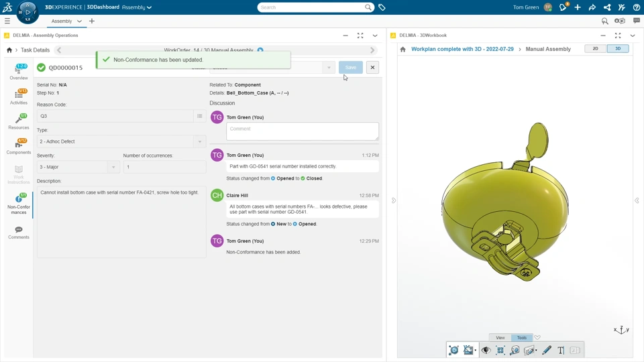The height and width of the screenshot is (362, 644).
Task: Open the chat messages icon
Action: tap(636, 21)
